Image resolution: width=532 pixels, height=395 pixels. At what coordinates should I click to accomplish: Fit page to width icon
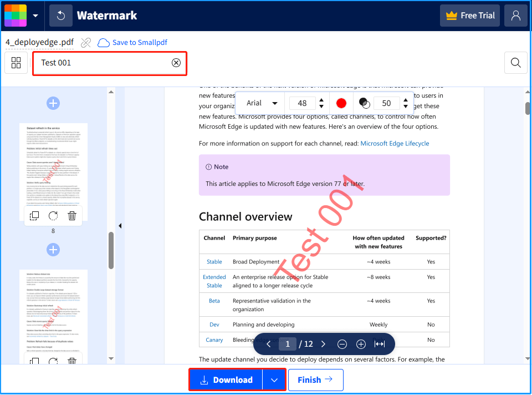(379, 345)
